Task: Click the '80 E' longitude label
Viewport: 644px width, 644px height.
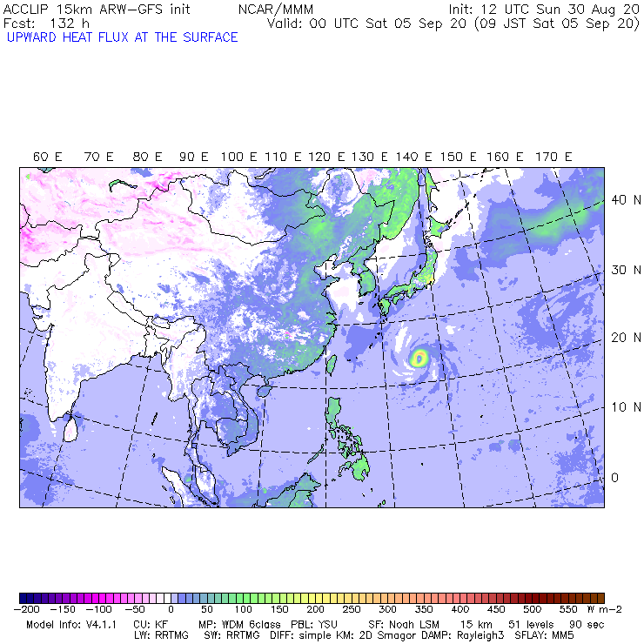Action: 147,157
